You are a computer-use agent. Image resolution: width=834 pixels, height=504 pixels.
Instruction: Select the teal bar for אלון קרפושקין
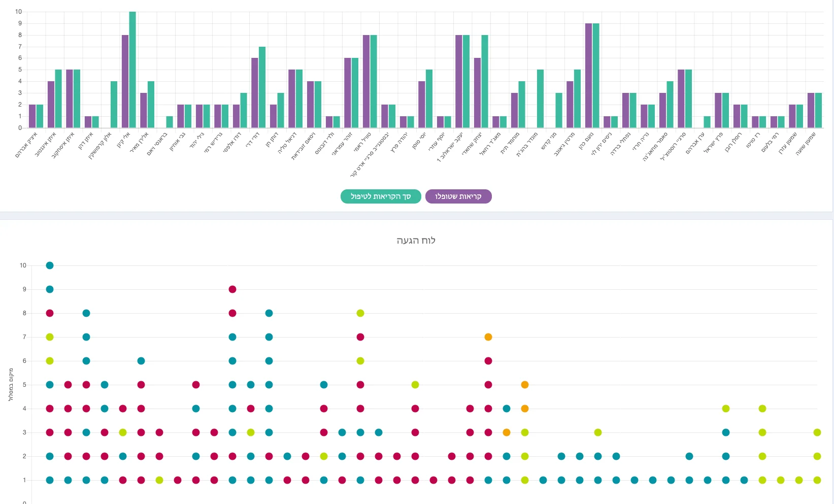tap(114, 105)
